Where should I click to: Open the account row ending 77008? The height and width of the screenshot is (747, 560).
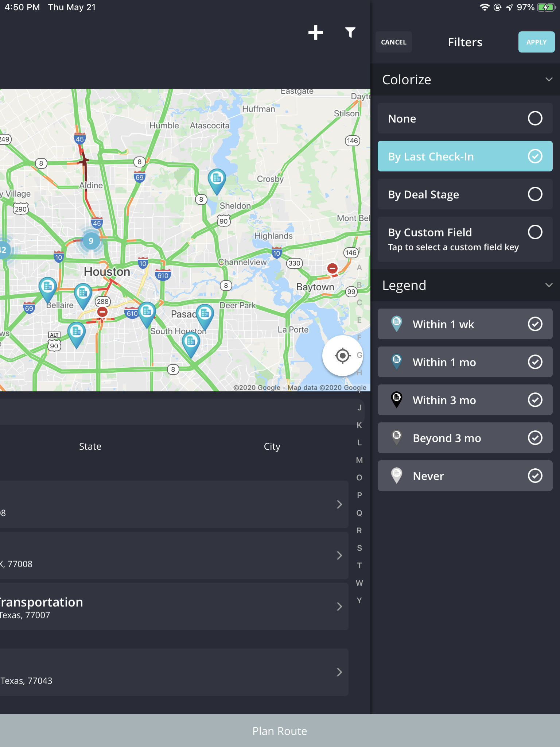point(174,556)
